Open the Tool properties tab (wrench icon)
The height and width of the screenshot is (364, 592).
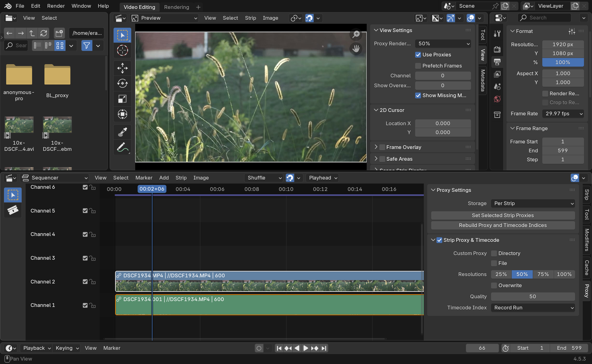pyautogui.click(x=497, y=34)
